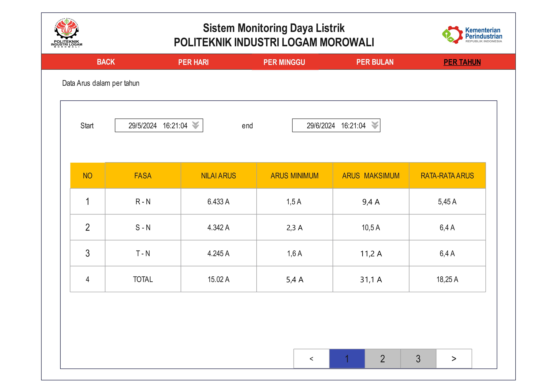Screen dimensions: 555x392
Task: Select the PER BULAN tab
Action: tap(375, 62)
